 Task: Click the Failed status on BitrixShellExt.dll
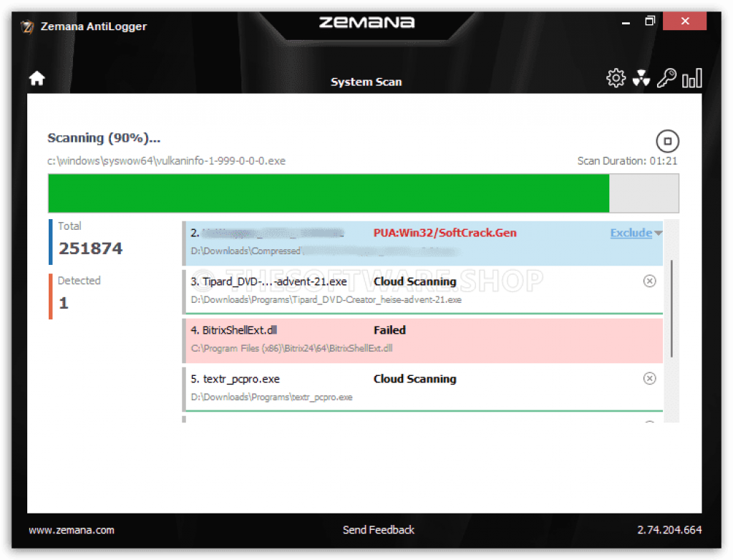[x=389, y=330]
